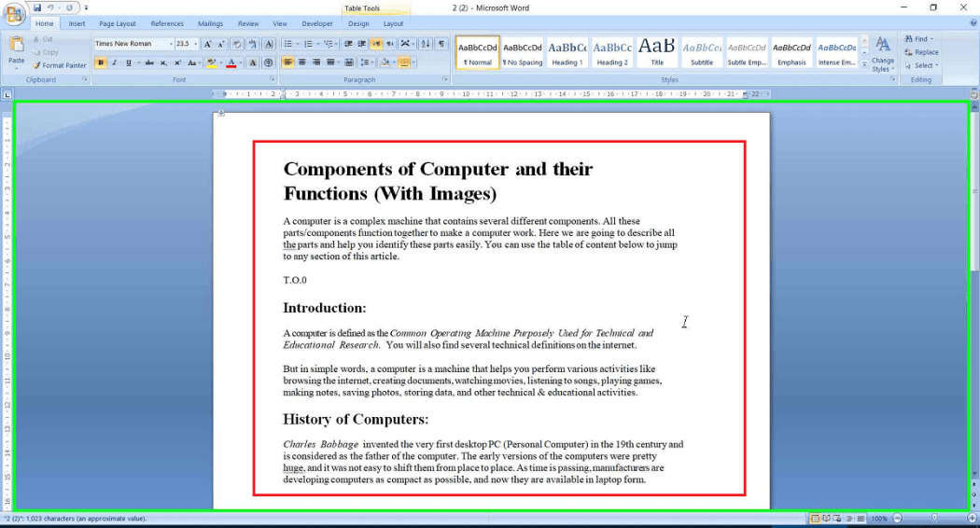Toggle Underline formatting

click(x=128, y=63)
